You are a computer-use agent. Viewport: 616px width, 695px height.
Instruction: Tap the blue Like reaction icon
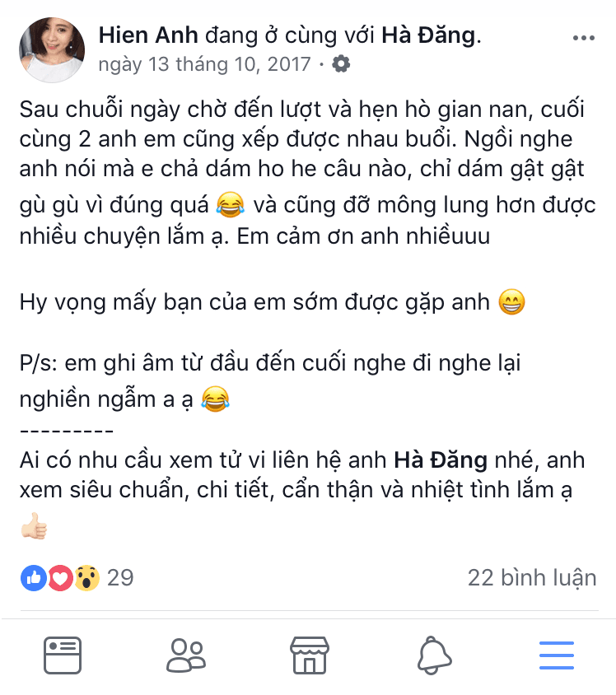[x=34, y=578]
